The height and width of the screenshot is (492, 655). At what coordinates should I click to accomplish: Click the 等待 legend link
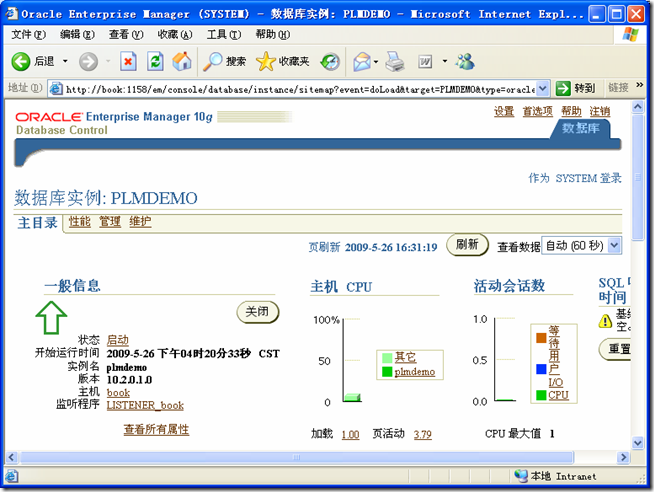tap(553, 337)
